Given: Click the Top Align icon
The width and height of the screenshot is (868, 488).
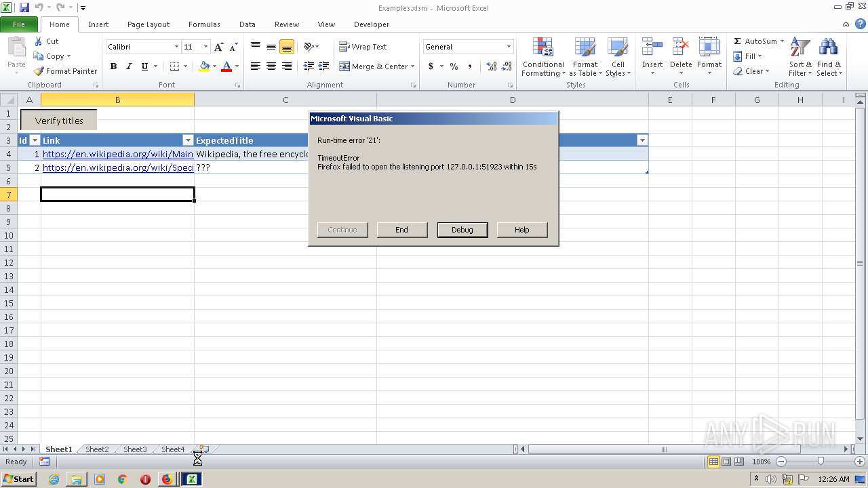Looking at the screenshot, I should [256, 47].
